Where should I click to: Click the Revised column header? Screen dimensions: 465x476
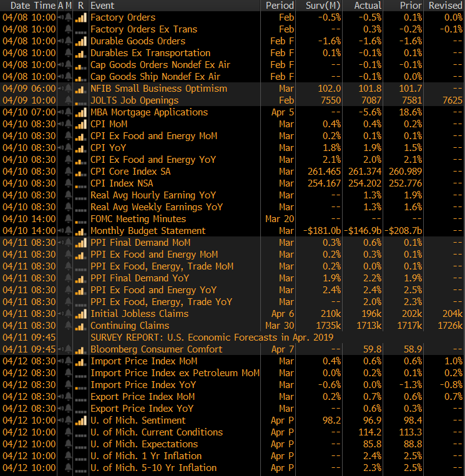tap(445, 5)
